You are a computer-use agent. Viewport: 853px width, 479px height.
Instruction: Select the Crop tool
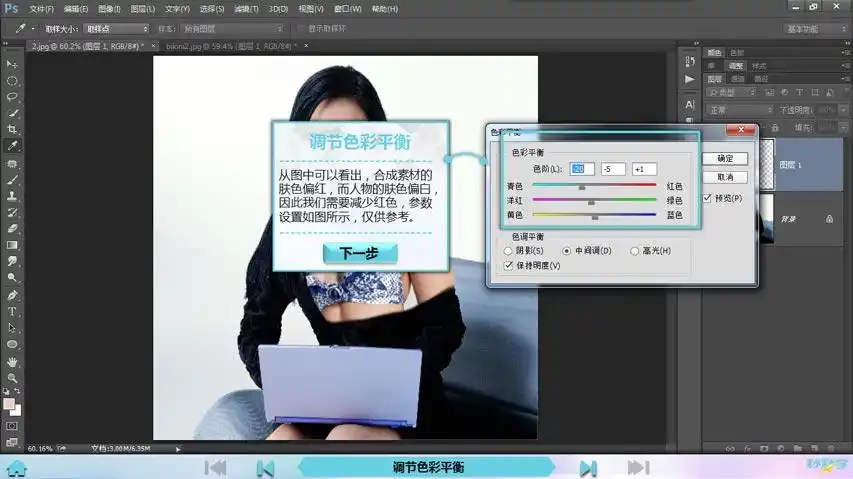12,129
